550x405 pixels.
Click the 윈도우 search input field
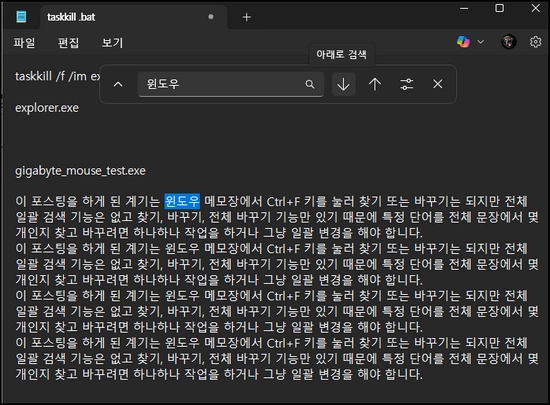pos(231,84)
